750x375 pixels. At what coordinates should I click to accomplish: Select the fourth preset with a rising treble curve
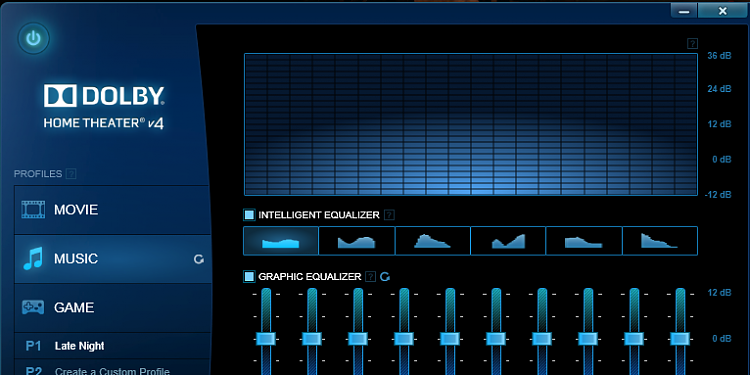tap(508, 241)
